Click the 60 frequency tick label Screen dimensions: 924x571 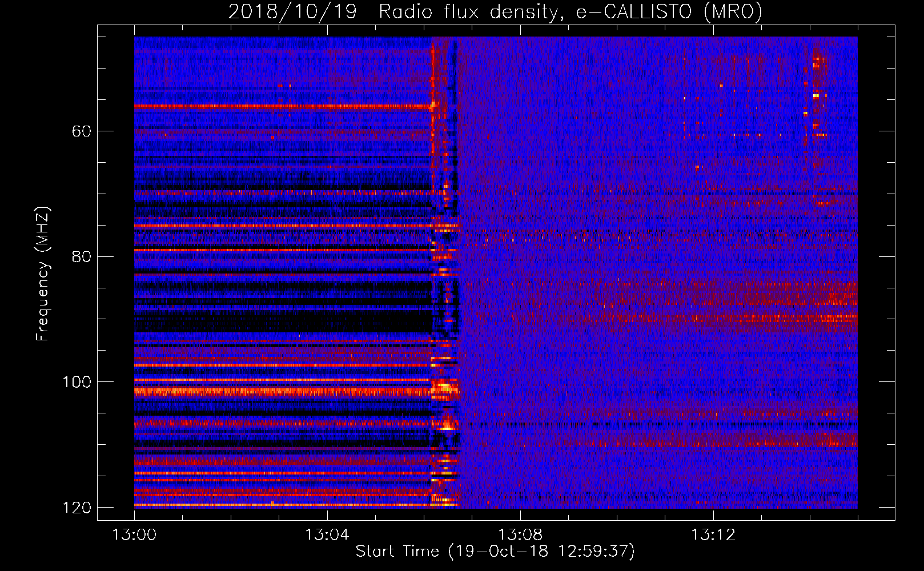point(81,131)
